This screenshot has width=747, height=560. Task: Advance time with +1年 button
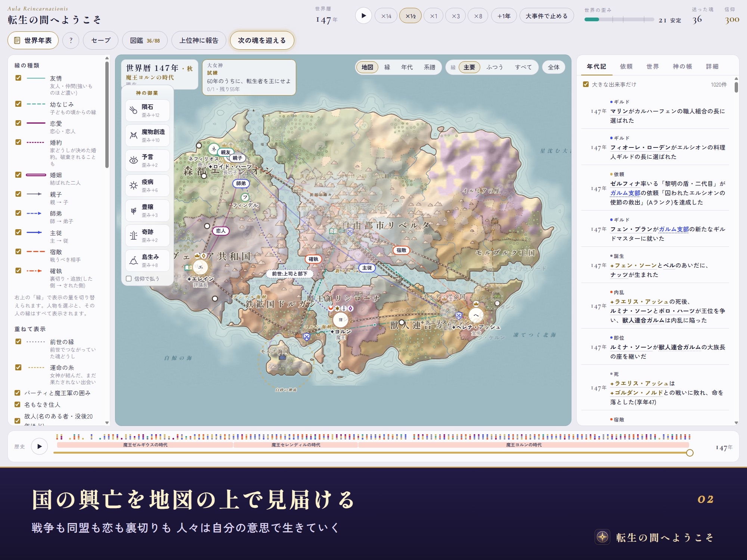[504, 16]
